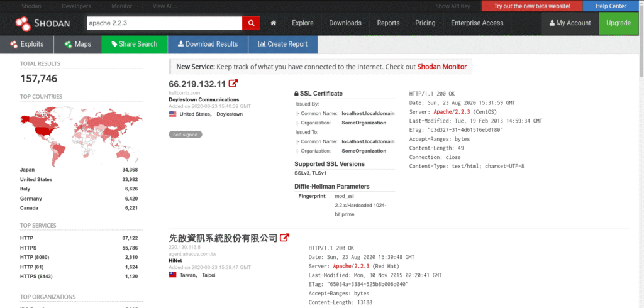Screen dimensions: 644x308
Task: Click the Shodan logo
Action: (42, 23)
